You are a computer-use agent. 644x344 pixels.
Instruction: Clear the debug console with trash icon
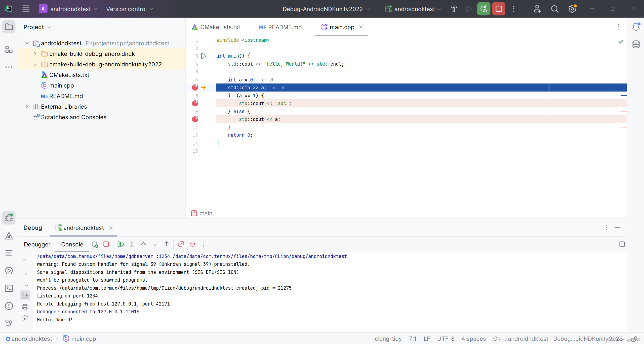[x=25, y=318]
